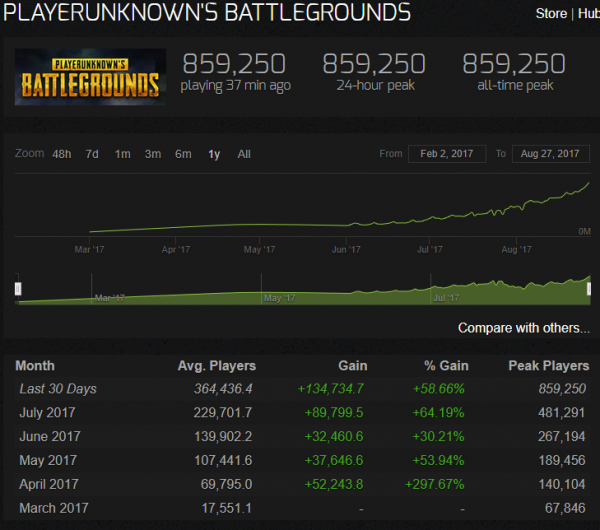Screen dimensions: 600x530
Task: Set chart zoom to 48h
Action: (x=62, y=154)
